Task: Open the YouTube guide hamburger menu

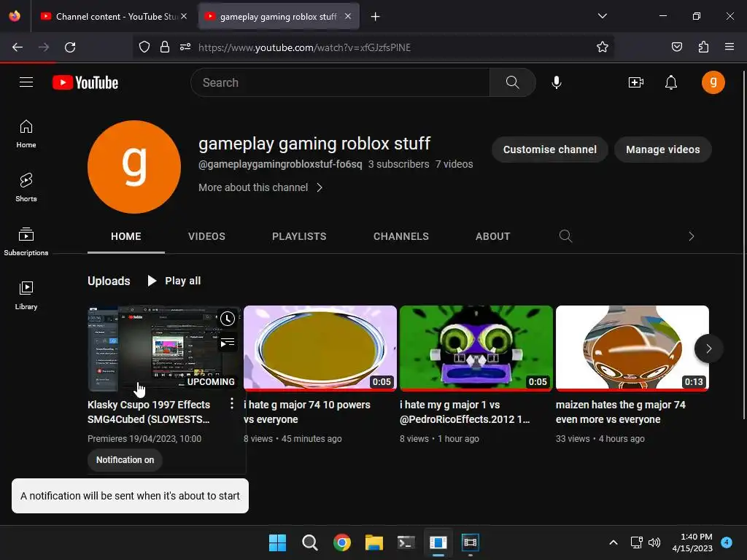Action: tap(26, 82)
